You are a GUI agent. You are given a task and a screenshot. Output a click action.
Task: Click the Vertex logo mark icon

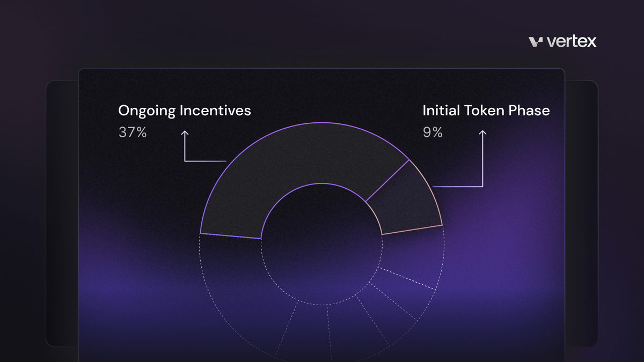536,42
